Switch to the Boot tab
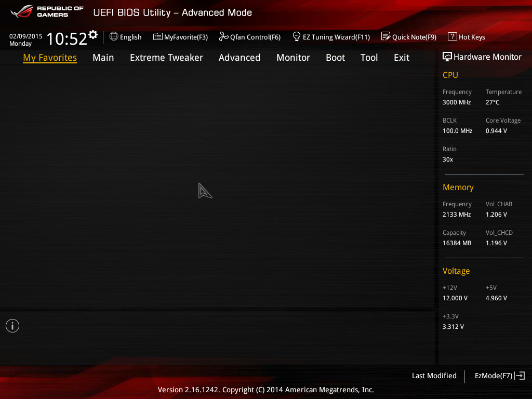Screen dimensions: 532x399 click(335, 58)
